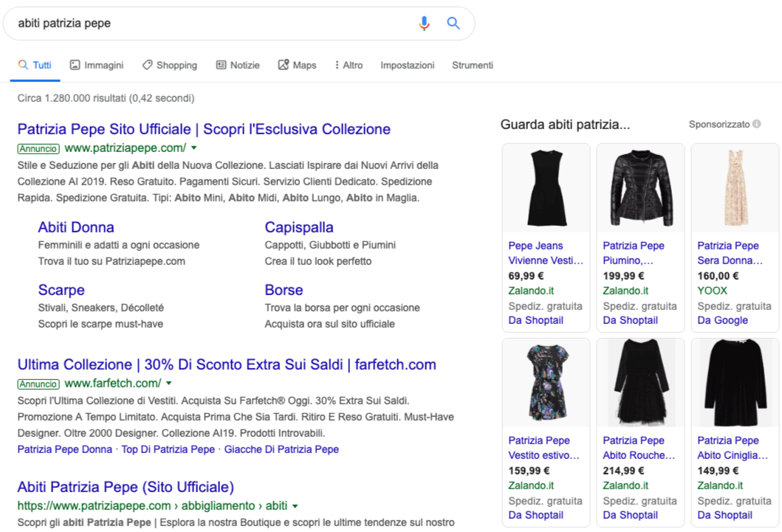Click the Abito Ciniglia black dress thumbnail
This screenshot has width=782, height=532.
click(735, 383)
